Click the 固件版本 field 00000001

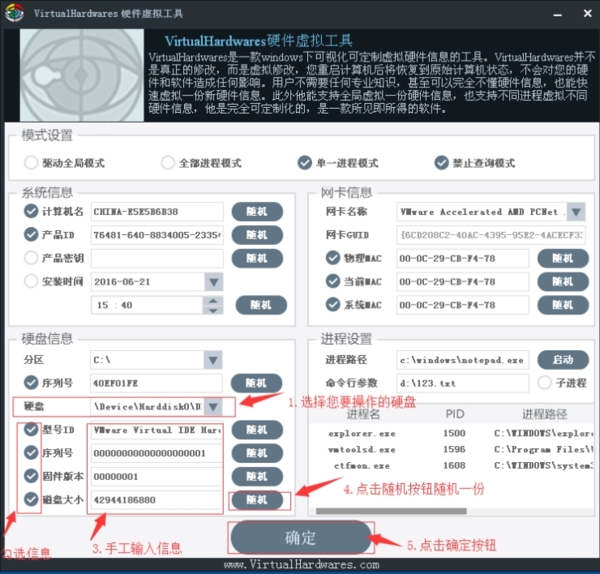point(157,476)
